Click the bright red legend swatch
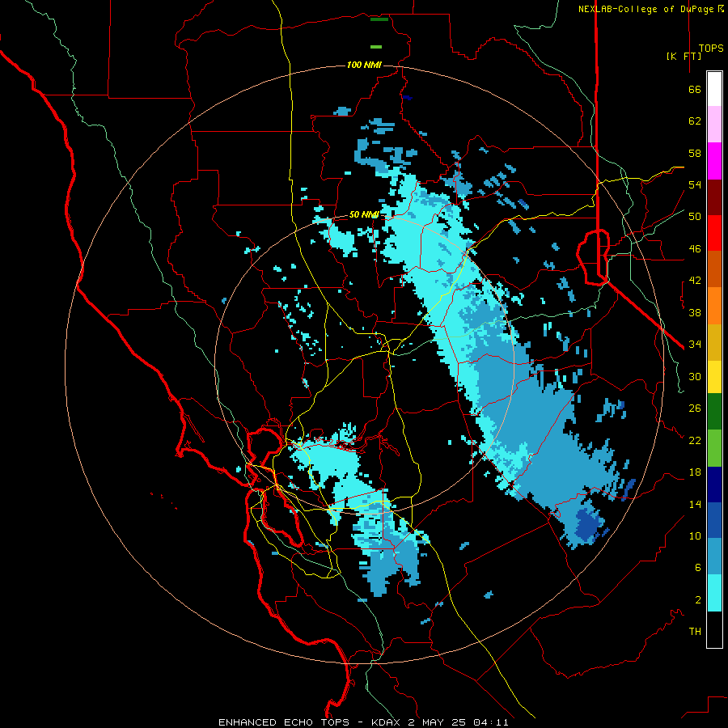 (x=714, y=233)
